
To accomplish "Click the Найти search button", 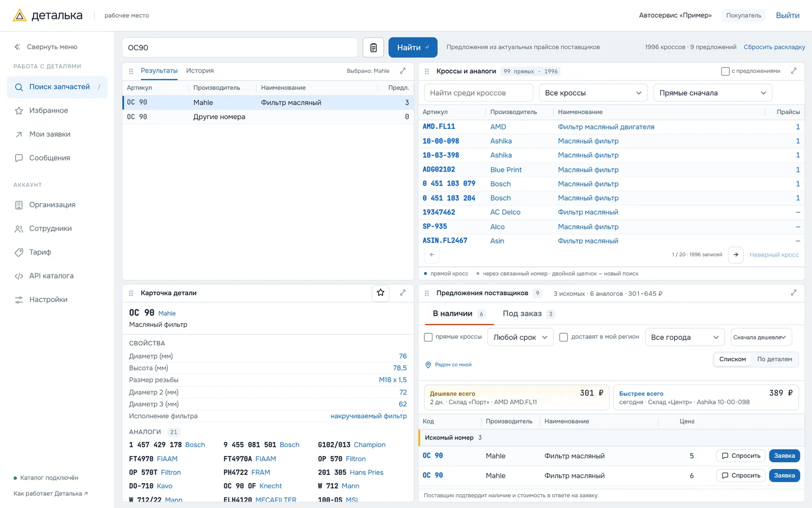I will click(413, 48).
